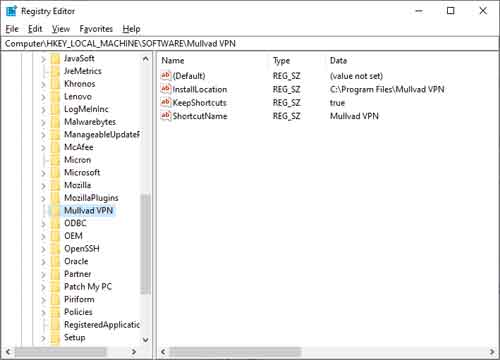Click the Microsoft folder icon

[x=55, y=173]
